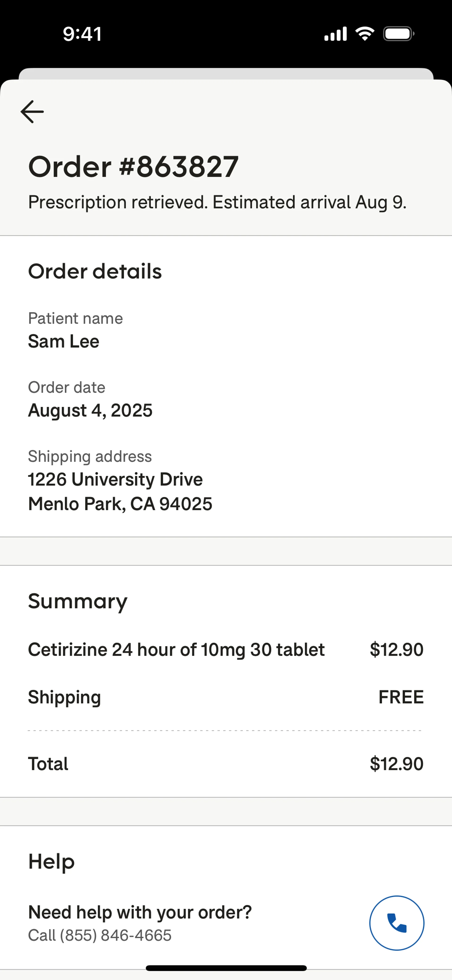The height and width of the screenshot is (980, 452).
Task: Tap the estimated arrival Aug 9 status text
Action: coord(217,202)
